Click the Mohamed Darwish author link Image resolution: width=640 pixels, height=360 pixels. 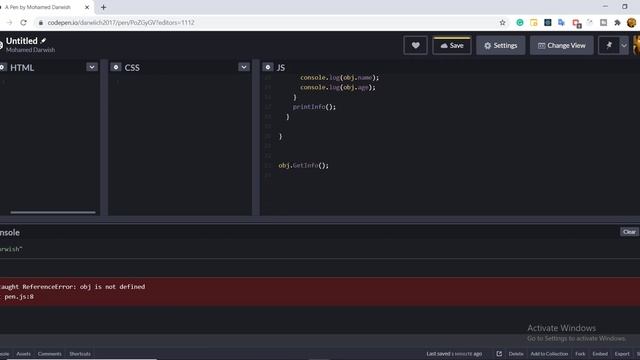pos(30,50)
